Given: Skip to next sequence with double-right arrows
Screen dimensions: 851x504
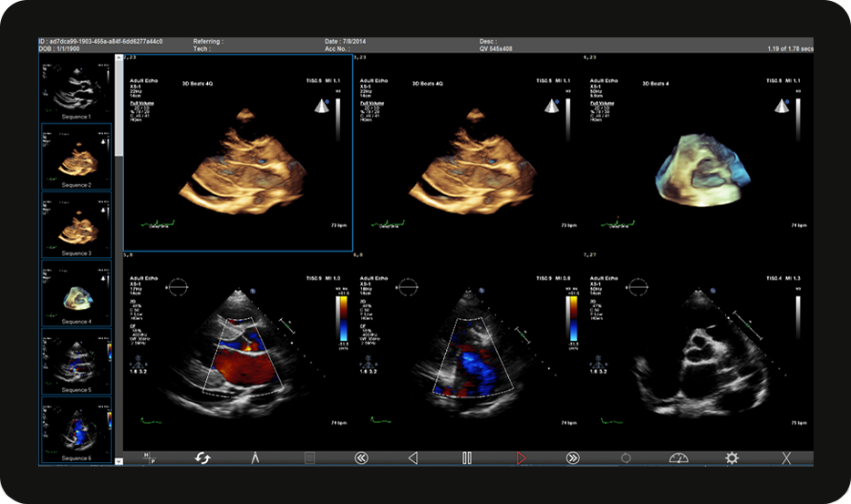Looking at the screenshot, I should click(573, 458).
